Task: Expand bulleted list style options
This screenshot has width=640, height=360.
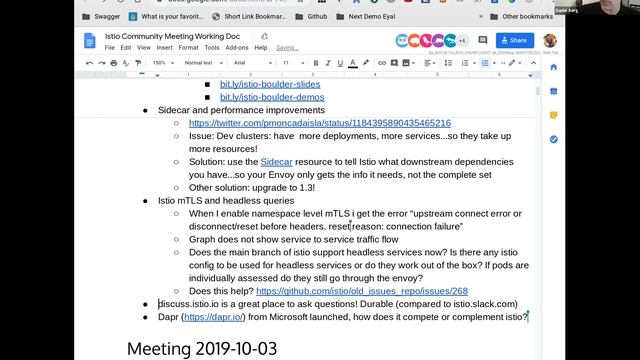Action: 494,63
